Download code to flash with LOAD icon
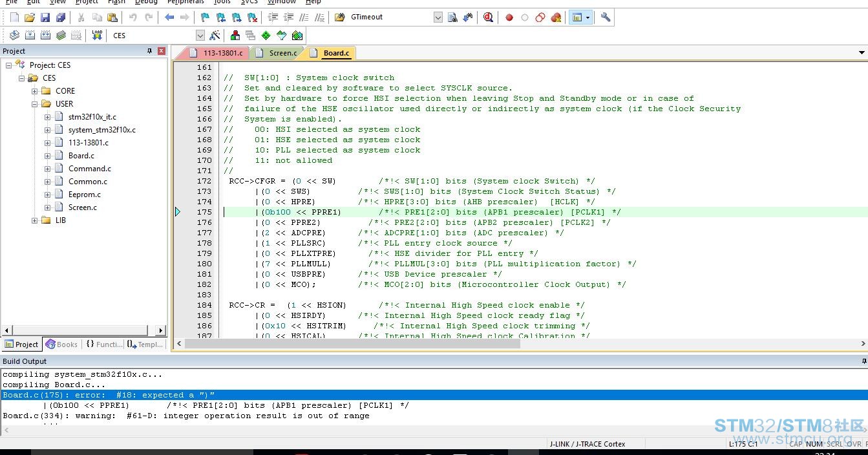Viewport: 868px width, 455px height. coord(97,36)
